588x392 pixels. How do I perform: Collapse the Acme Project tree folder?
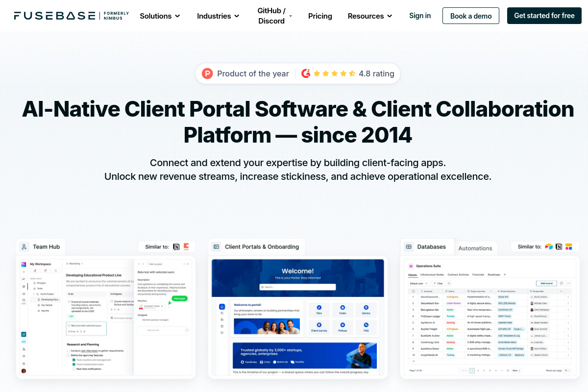point(34,294)
